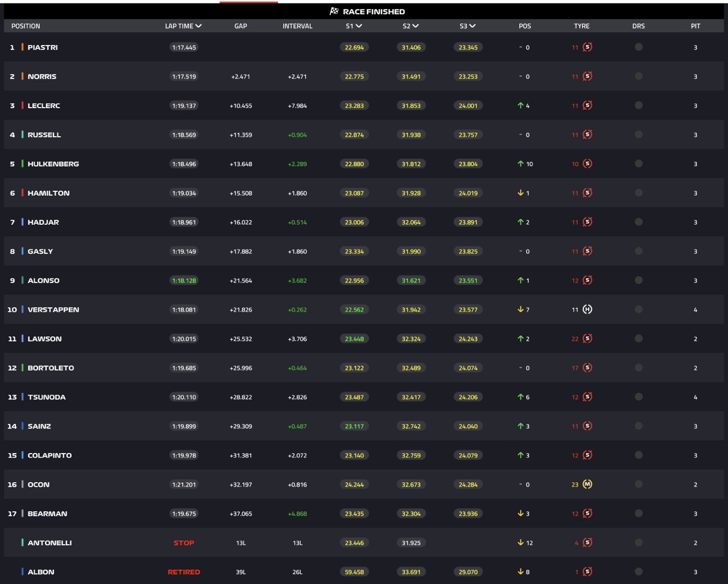
Task: Click the DRS indicator dot for Hamilton
Action: [639, 193]
